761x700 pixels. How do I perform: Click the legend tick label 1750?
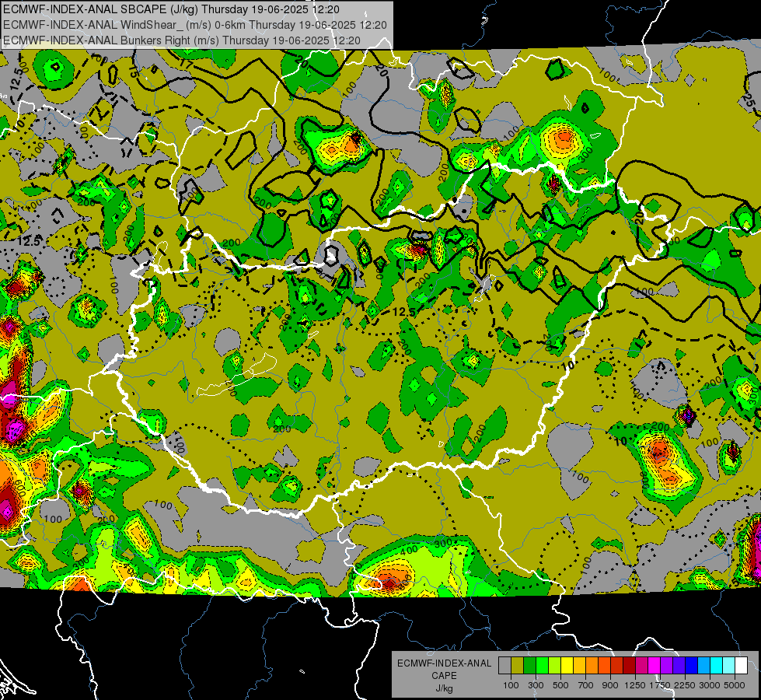(661, 685)
